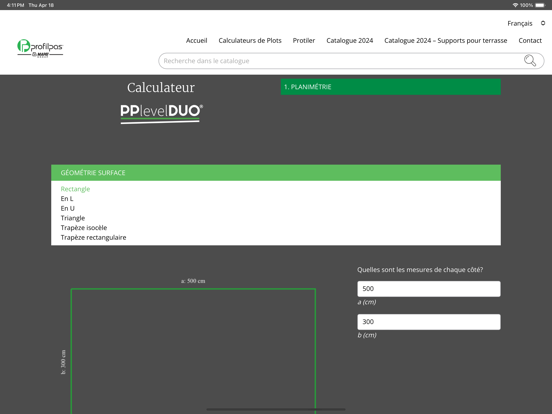Select En U geometry

coord(68,208)
